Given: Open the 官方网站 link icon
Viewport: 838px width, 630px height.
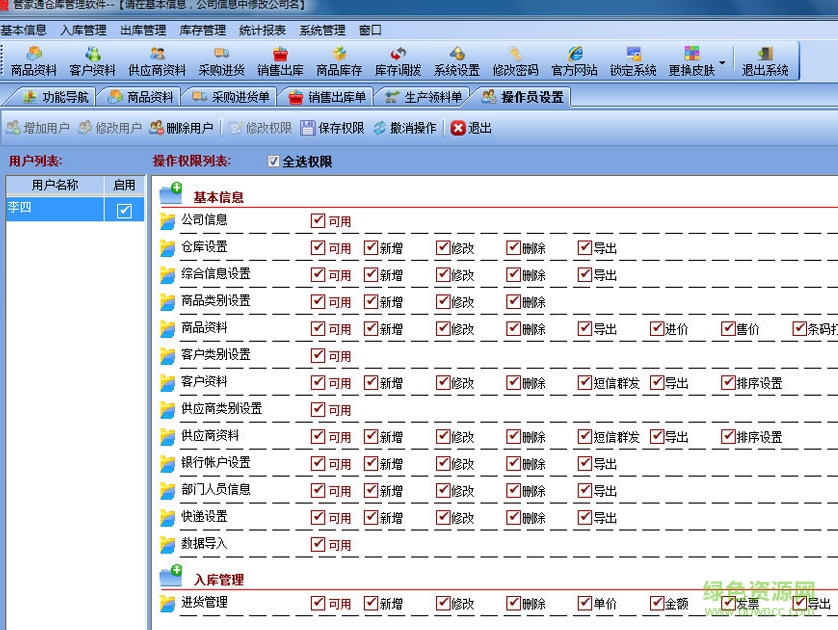Looking at the screenshot, I should (574, 60).
